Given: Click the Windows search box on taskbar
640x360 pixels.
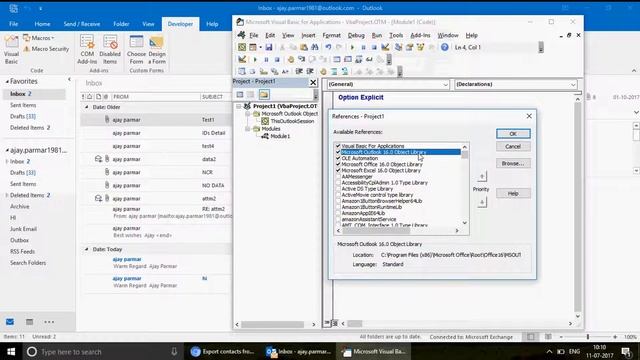Looking at the screenshot, I should [x=102, y=352].
